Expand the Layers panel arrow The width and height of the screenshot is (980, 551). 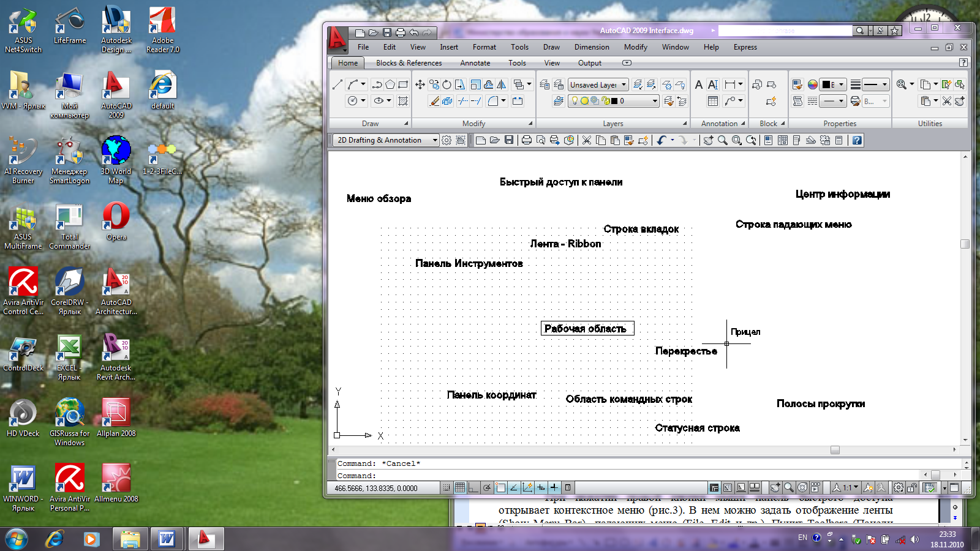(x=685, y=124)
